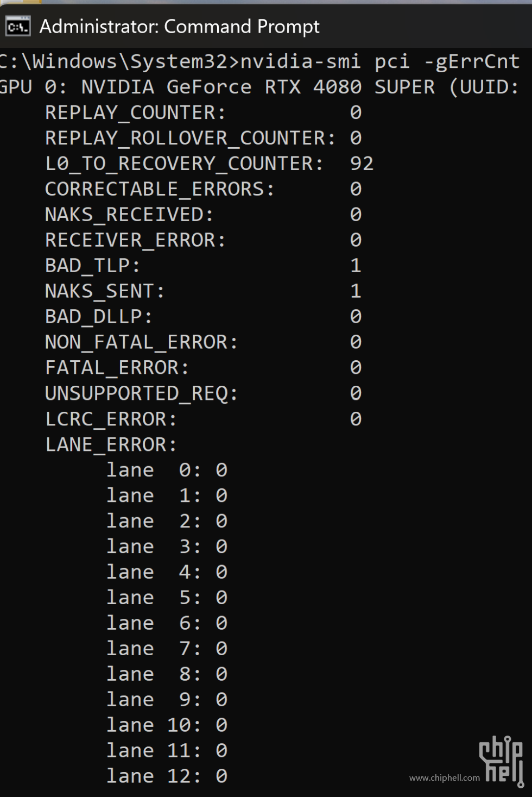Click the UNSUPPORTED_REQ label
532x797 pixels.
pos(141,393)
